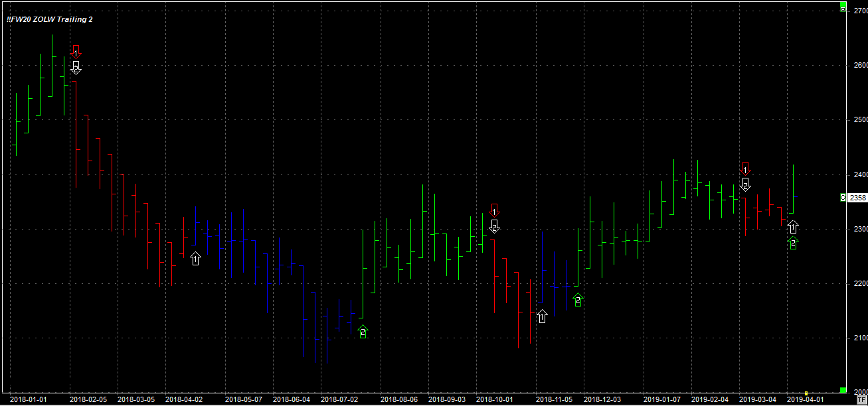The width and height of the screenshot is (868, 406).
Task: Click white down arrow near October 2018
Action: tap(494, 226)
